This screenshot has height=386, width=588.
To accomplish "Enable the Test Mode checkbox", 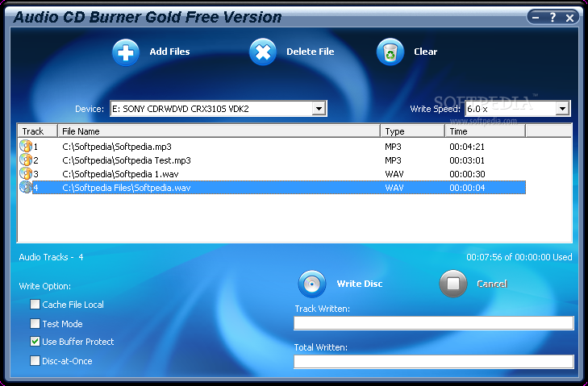I will click(35, 323).
